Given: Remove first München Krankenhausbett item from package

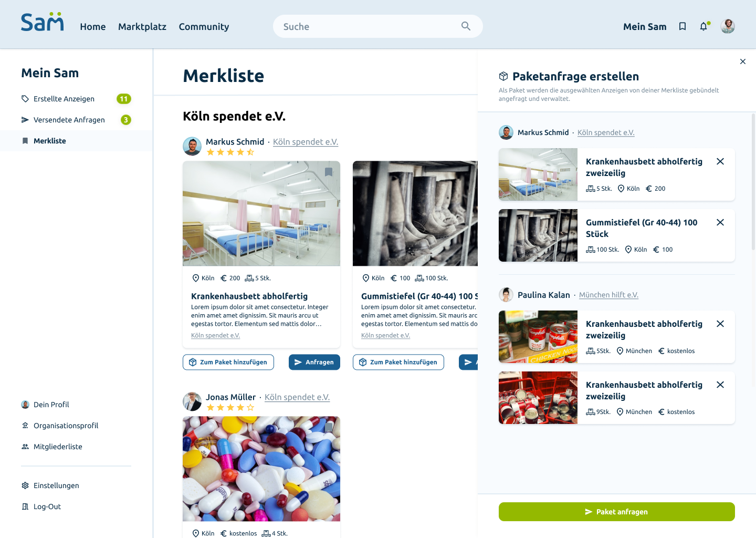Looking at the screenshot, I should tap(720, 324).
